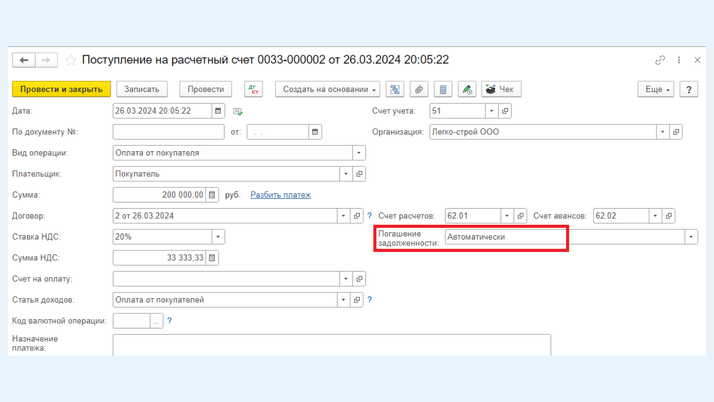Click the back navigation arrow
This screenshot has height=402, width=714.
point(25,60)
